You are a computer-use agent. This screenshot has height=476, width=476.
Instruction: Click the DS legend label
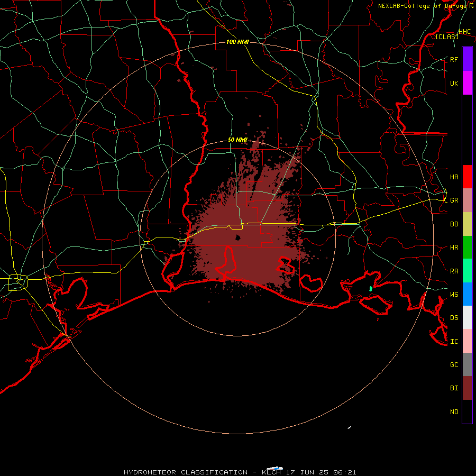(454, 318)
